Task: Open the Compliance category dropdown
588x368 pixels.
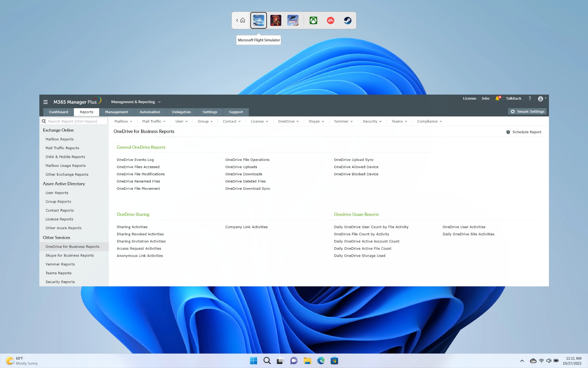Action: coord(429,121)
